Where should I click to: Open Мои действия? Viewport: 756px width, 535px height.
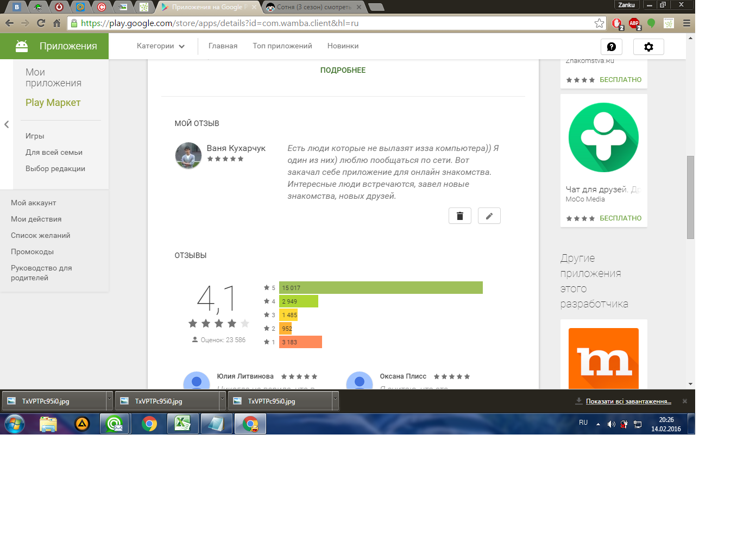pos(36,219)
